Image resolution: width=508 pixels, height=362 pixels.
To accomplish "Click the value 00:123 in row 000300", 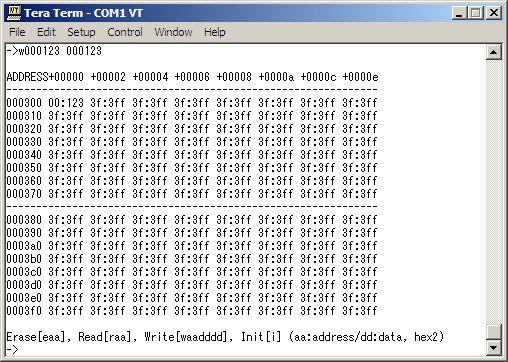I will pos(66,103).
